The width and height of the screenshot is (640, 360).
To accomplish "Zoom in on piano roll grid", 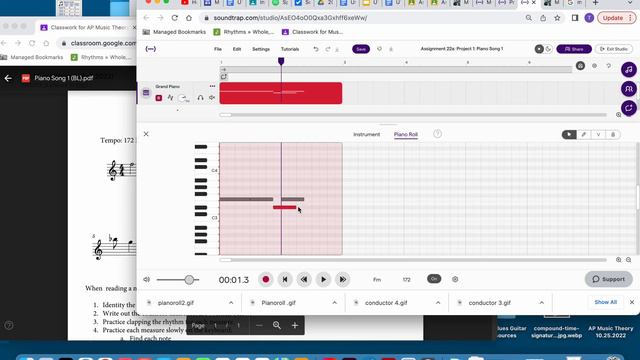I will [619, 260].
